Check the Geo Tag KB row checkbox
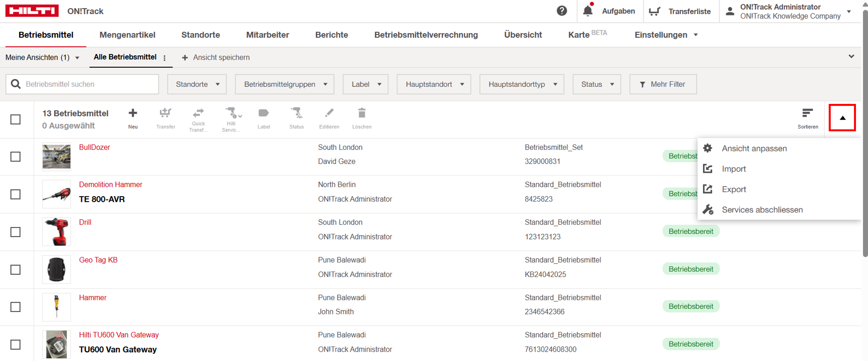This screenshot has height=361, width=868. (15, 270)
